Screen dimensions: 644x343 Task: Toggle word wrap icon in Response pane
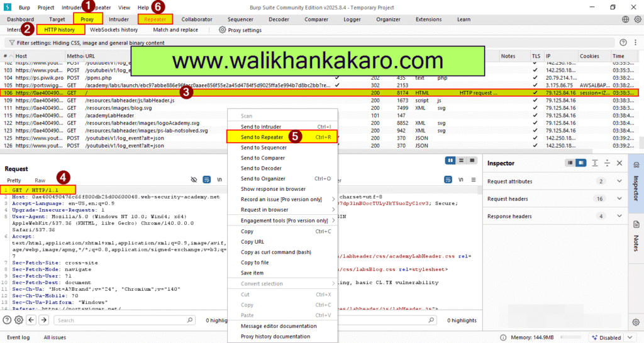click(x=448, y=180)
